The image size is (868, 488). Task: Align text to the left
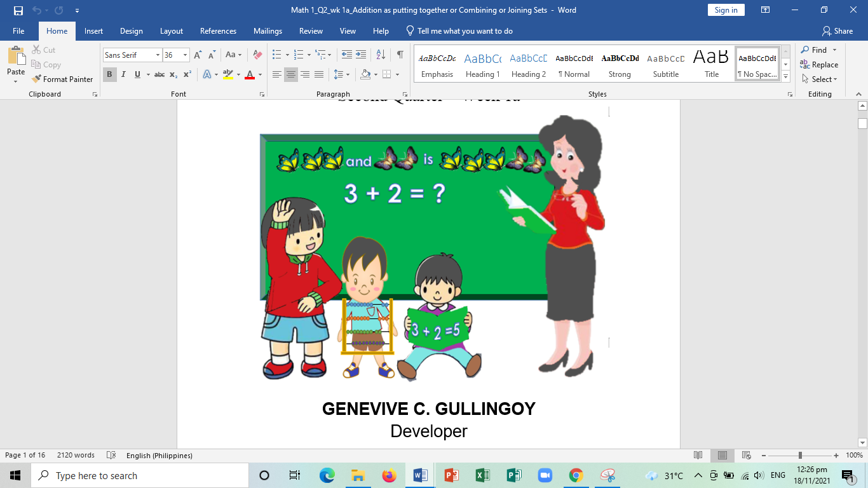[277, 74]
